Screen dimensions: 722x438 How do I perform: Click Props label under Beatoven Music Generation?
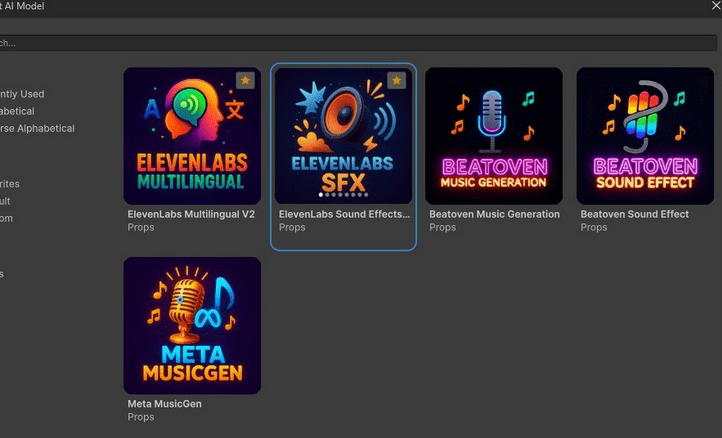tap(443, 227)
